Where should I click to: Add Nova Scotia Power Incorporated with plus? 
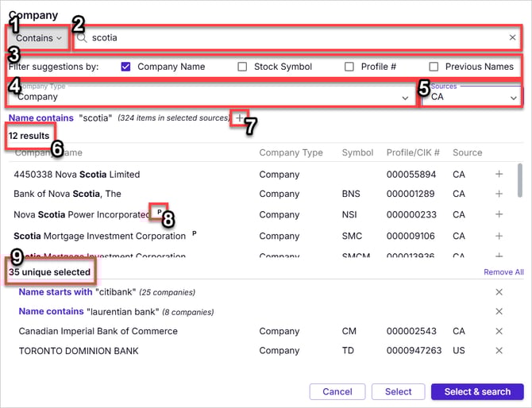pyautogui.click(x=499, y=214)
